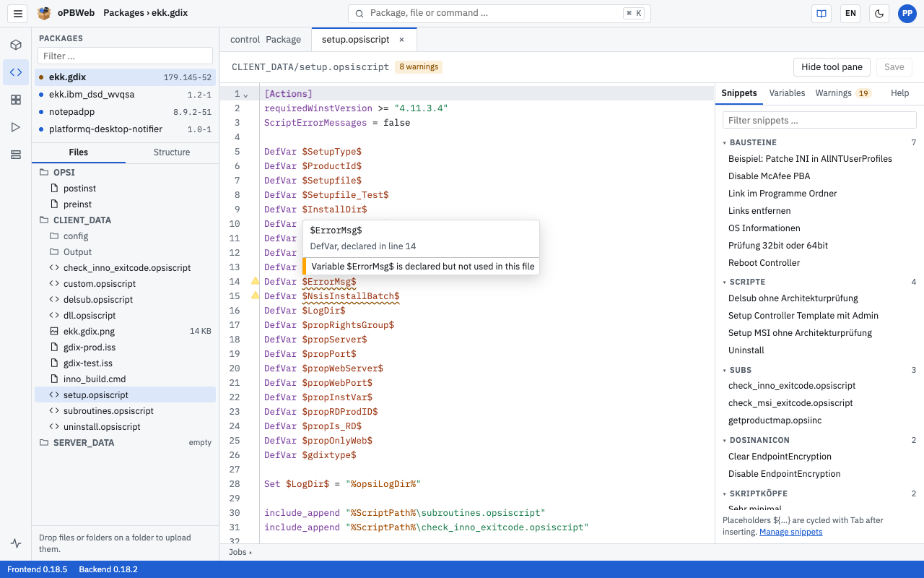Viewport: 924px width, 578px height.
Task: Toggle dark mode moon icon
Action: click(879, 13)
